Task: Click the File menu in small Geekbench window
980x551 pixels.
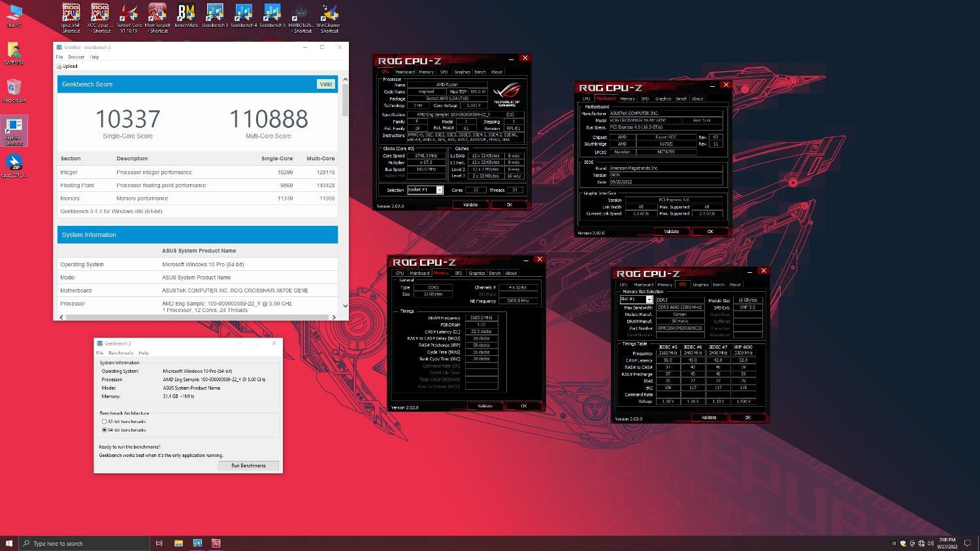Action: 100,353
